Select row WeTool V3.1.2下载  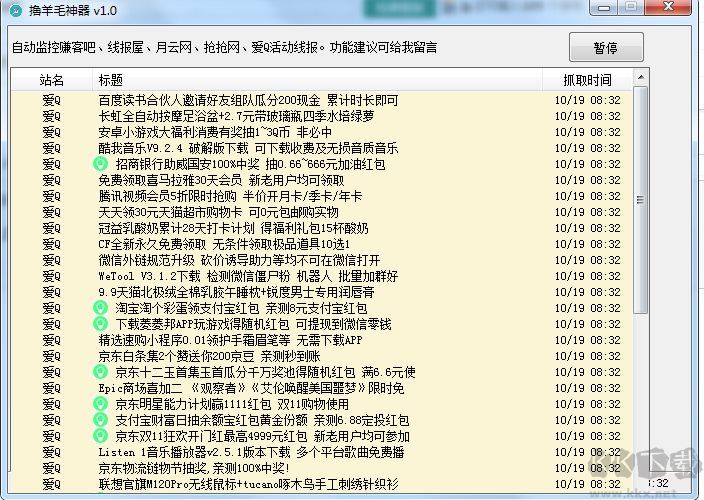(x=322, y=276)
